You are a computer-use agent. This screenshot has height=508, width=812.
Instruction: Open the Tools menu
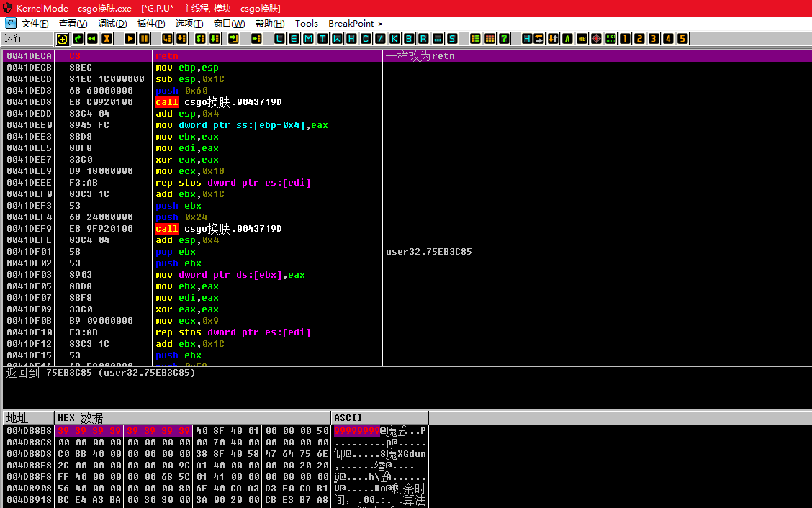[x=307, y=24]
